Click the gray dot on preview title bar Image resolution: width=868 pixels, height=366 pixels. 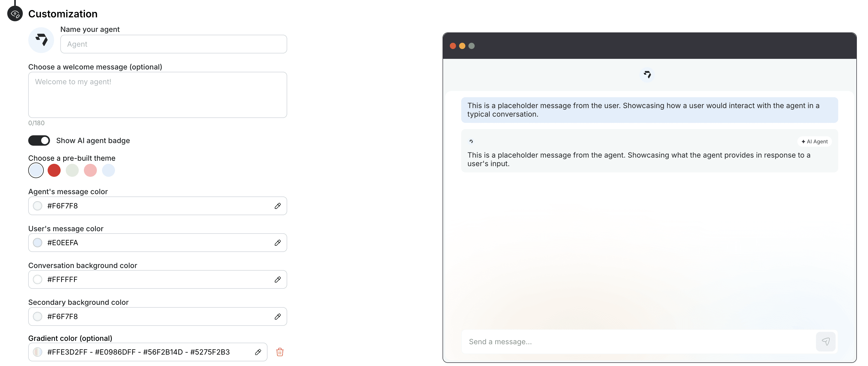472,46
